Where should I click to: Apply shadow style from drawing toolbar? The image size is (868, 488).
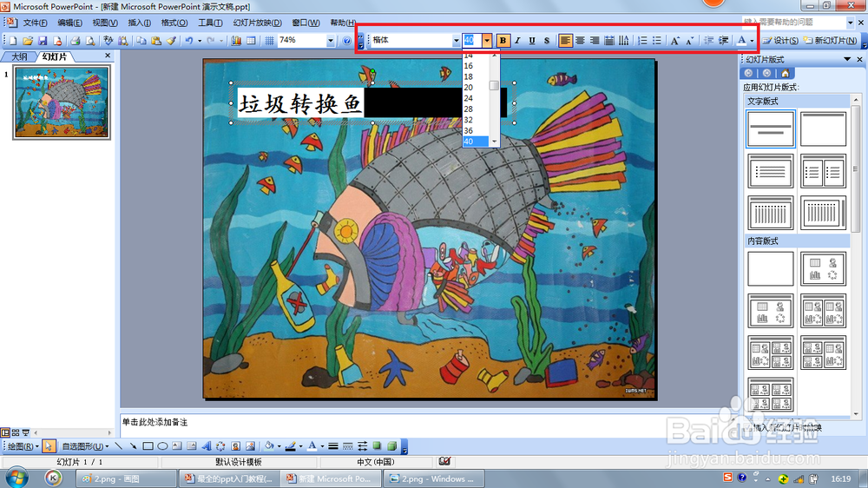pos(377,446)
